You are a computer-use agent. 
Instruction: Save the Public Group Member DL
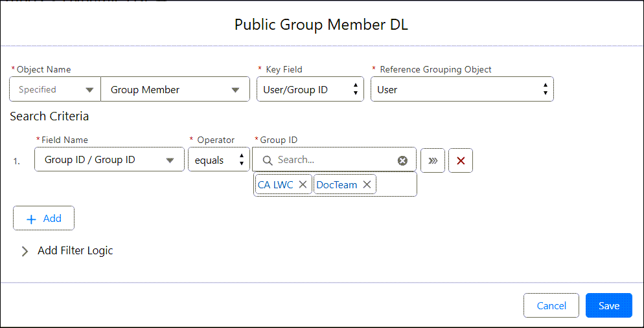pos(608,305)
